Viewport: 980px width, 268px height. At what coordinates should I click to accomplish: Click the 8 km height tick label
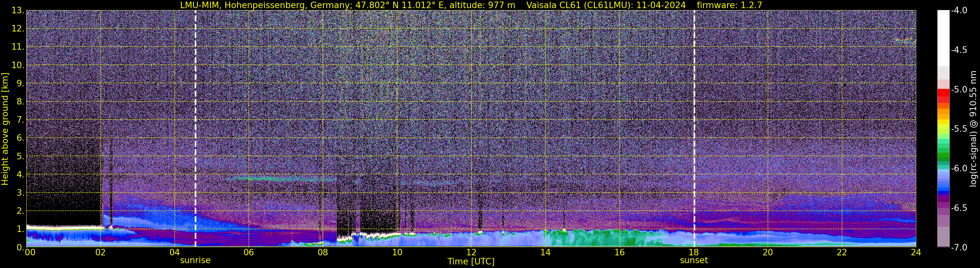coord(20,102)
